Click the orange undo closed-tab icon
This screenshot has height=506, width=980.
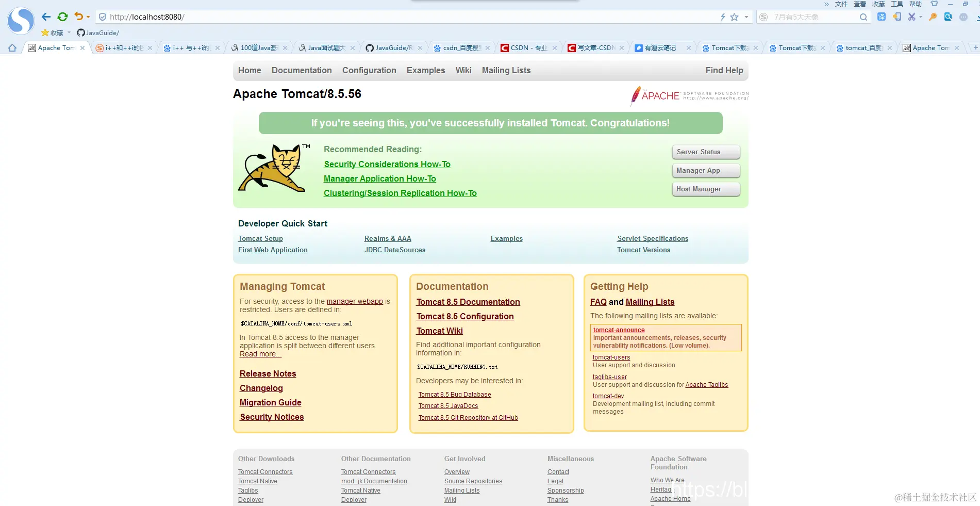pyautogui.click(x=78, y=17)
